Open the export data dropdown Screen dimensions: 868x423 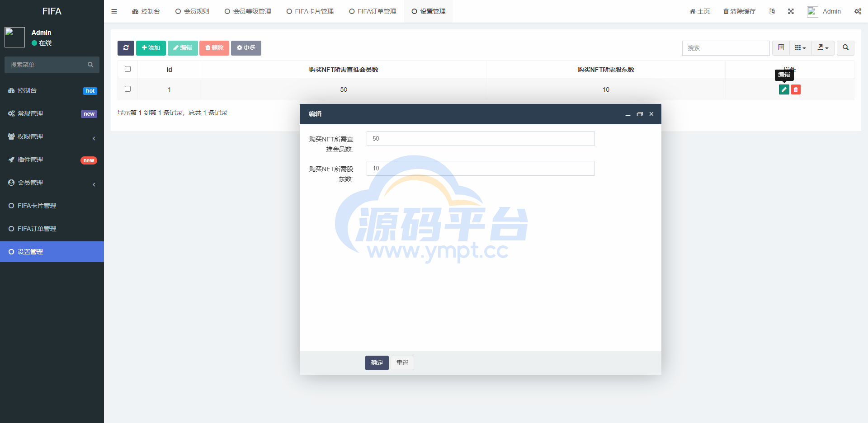coord(823,48)
